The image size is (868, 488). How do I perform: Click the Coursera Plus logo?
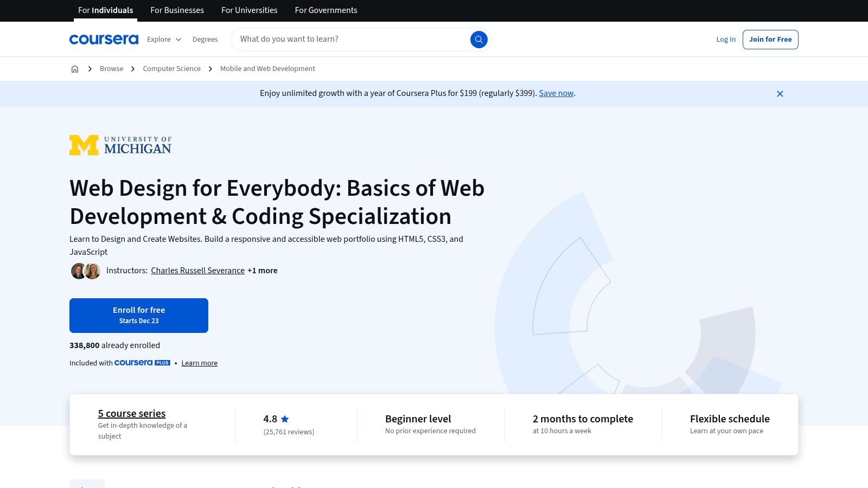pos(142,363)
